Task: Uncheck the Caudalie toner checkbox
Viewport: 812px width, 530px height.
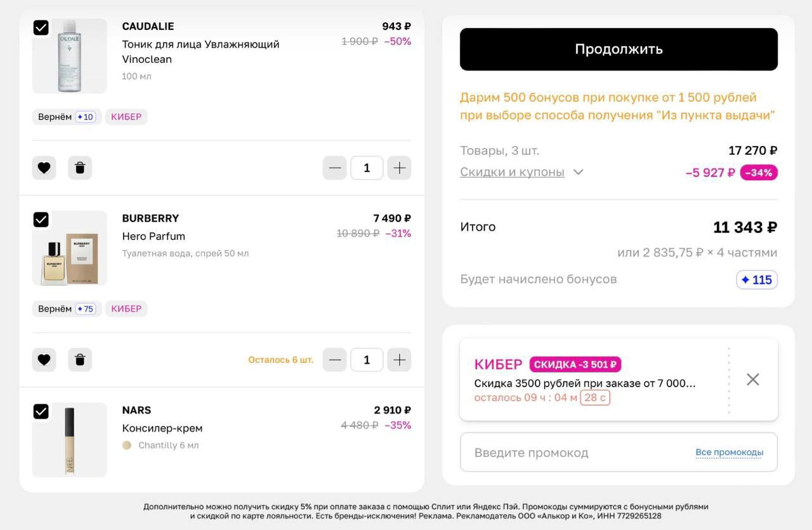Action: click(41, 28)
